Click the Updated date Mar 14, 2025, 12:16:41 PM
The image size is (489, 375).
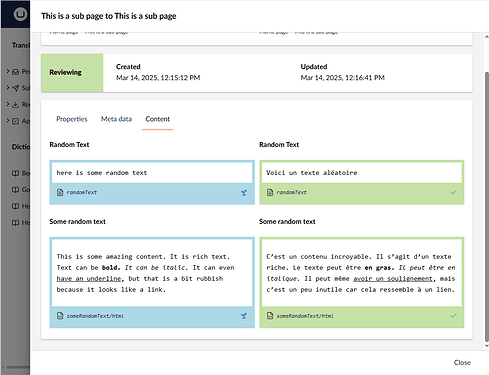[343, 78]
